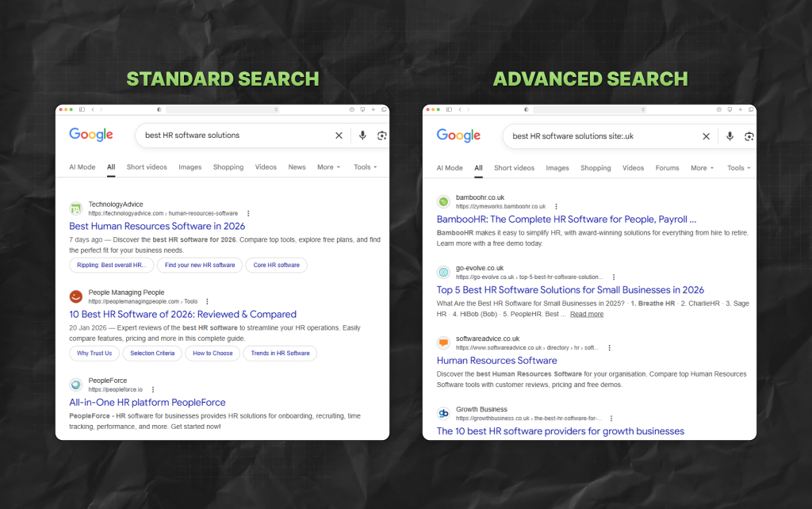Screen dimensions: 812x509
Task: Click Core HR software chip
Action: [277, 265]
